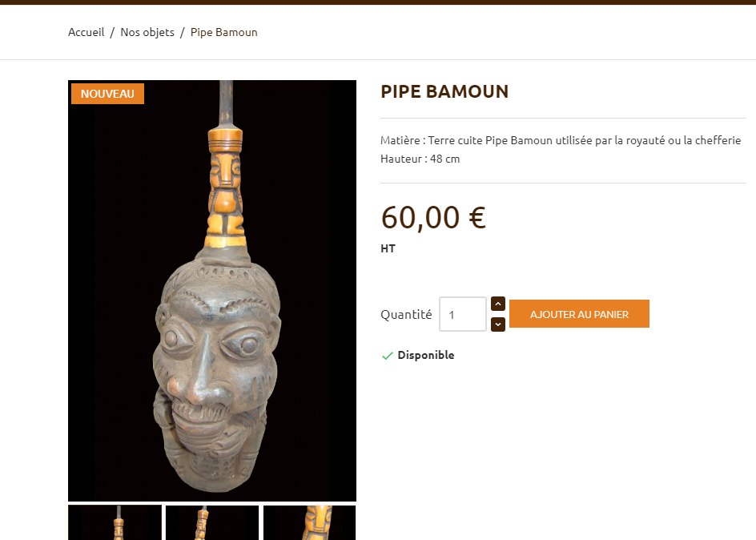
Task: Open the Nos objets breadcrumb link
Action: (x=147, y=32)
